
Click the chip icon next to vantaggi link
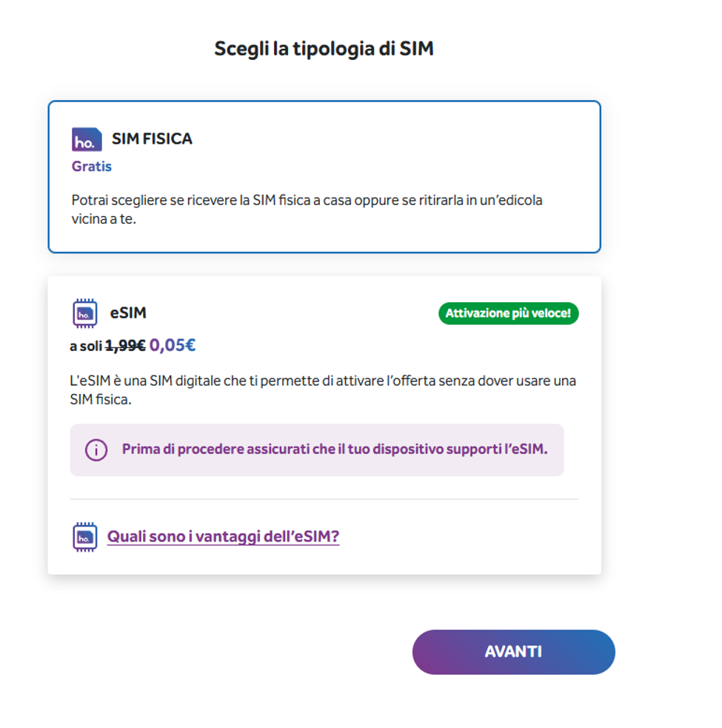tap(85, 537)
